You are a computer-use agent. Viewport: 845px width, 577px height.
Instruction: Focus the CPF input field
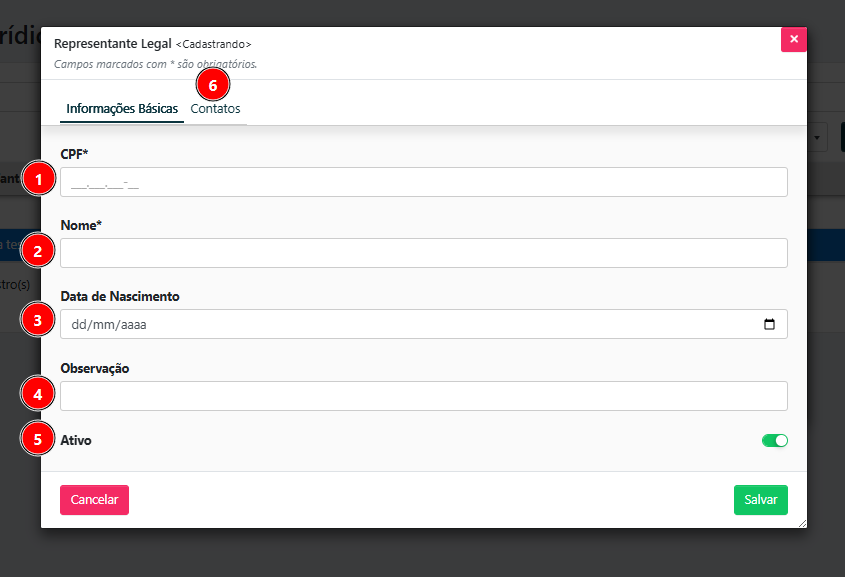point(424,182)
